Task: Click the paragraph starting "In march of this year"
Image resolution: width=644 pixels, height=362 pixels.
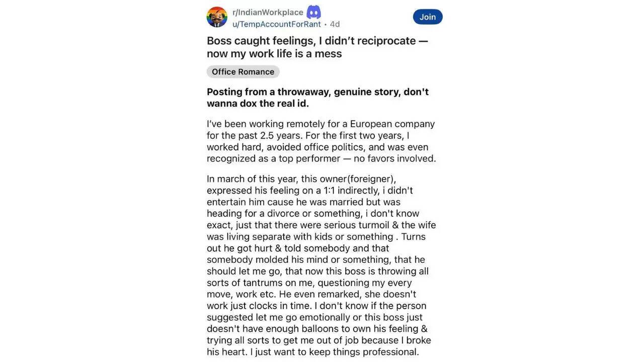Action: 321,265
